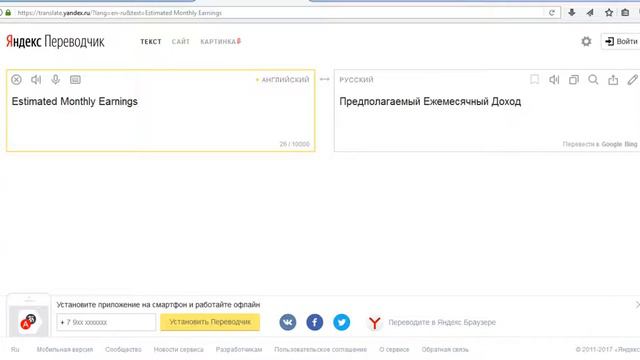Click the Установить Переводчик button
The height and width of the screenshot is (360, 640).
pyautogui.click(x=210, y=322)
